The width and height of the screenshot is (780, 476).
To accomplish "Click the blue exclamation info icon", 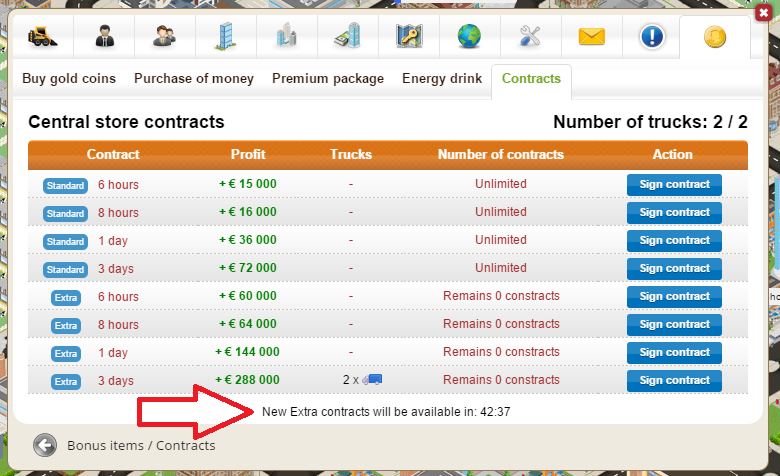I will tap(652, 38).
